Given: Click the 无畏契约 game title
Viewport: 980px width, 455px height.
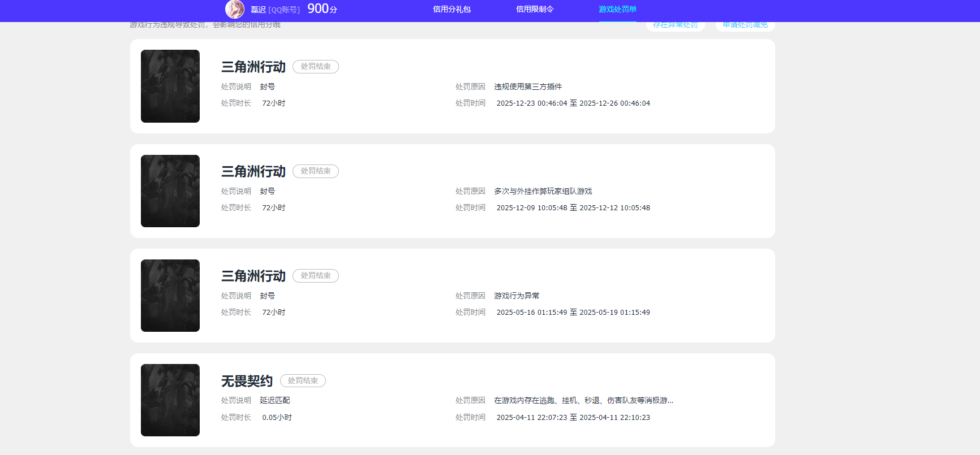Looking at the screenshot, I should (x=247, y=381).
